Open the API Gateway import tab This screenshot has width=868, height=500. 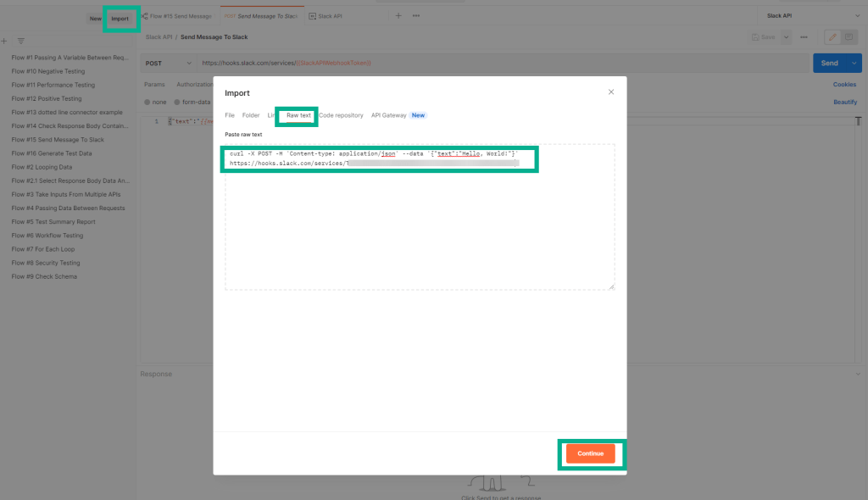point(389,115)
